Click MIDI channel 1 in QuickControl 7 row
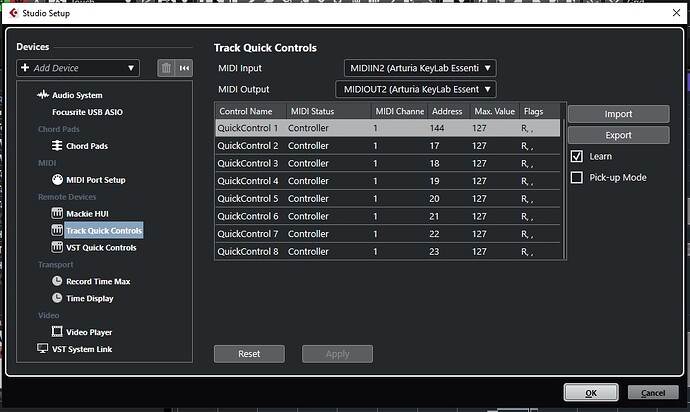 [375, 234]
